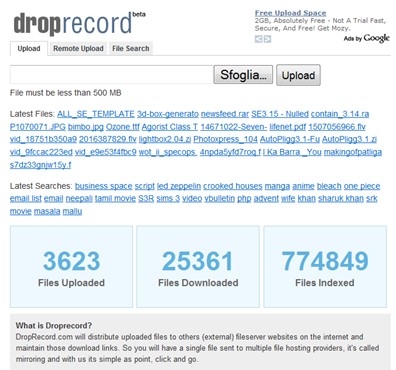
Task: Click the vbulletin search link
Action: point(220,199)
